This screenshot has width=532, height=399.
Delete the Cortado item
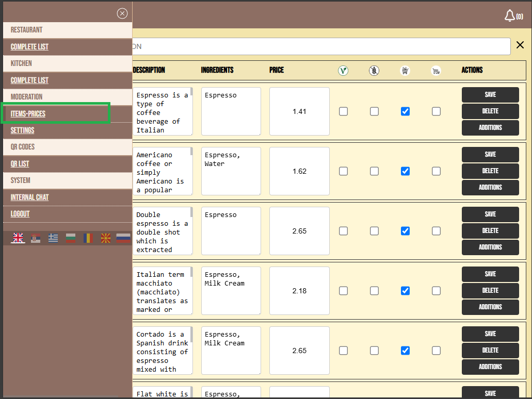tap(490, 351)
